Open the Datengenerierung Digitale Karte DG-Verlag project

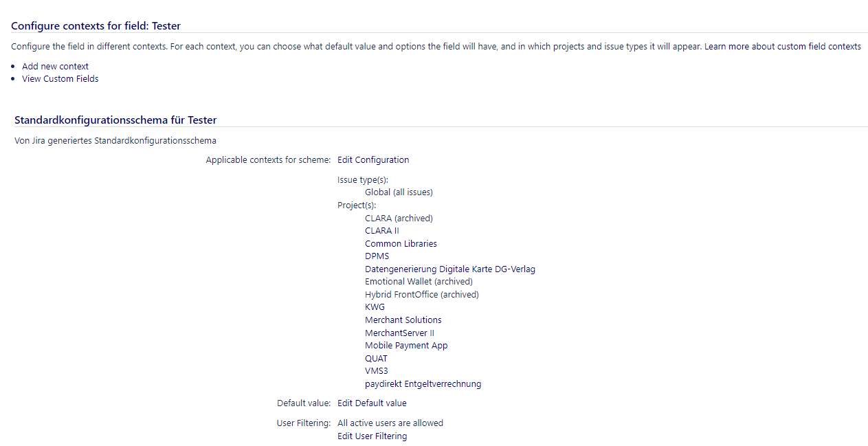[x=450, y=269]
